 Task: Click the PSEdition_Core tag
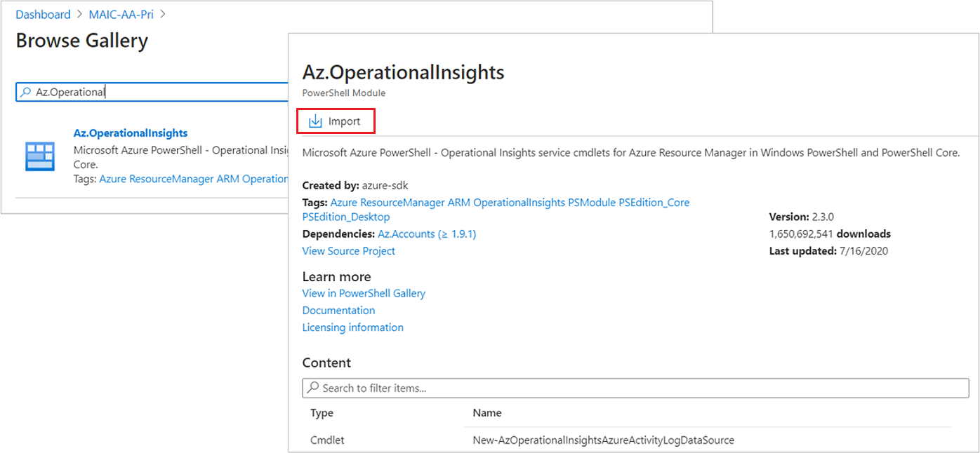[653, 202]
